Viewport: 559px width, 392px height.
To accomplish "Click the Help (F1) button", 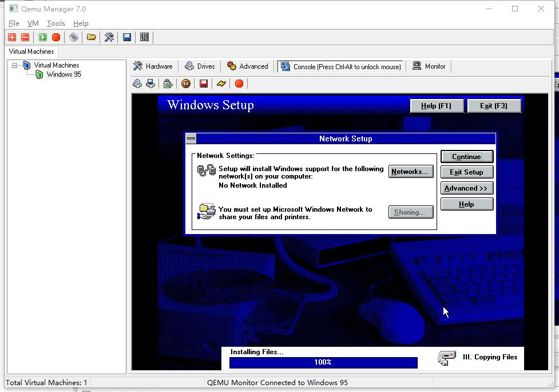I will click(x=437, y=106).
